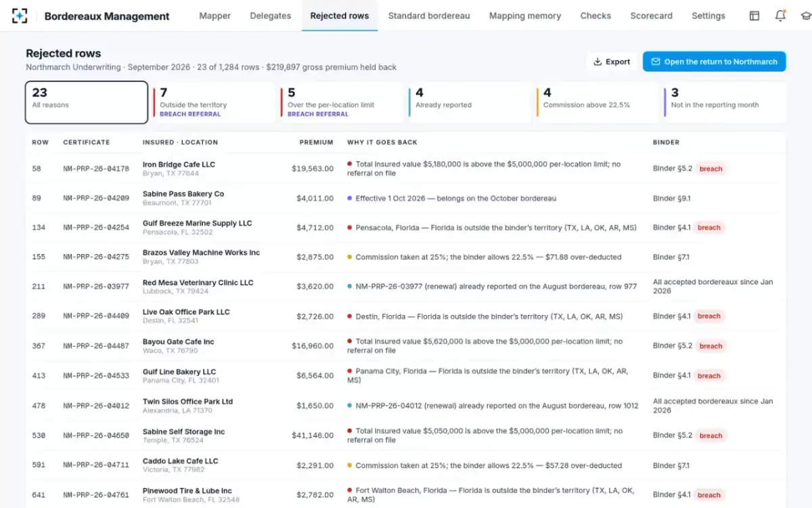This screenshot has height=508, width=812.
Task: Open the graduation cap help icon
Action: coord(805,16)
